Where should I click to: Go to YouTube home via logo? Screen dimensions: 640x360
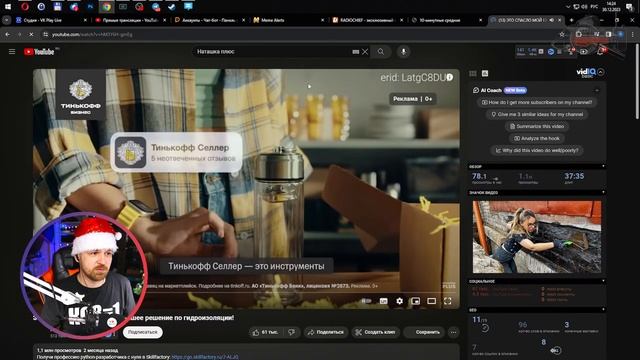[39, 51]
